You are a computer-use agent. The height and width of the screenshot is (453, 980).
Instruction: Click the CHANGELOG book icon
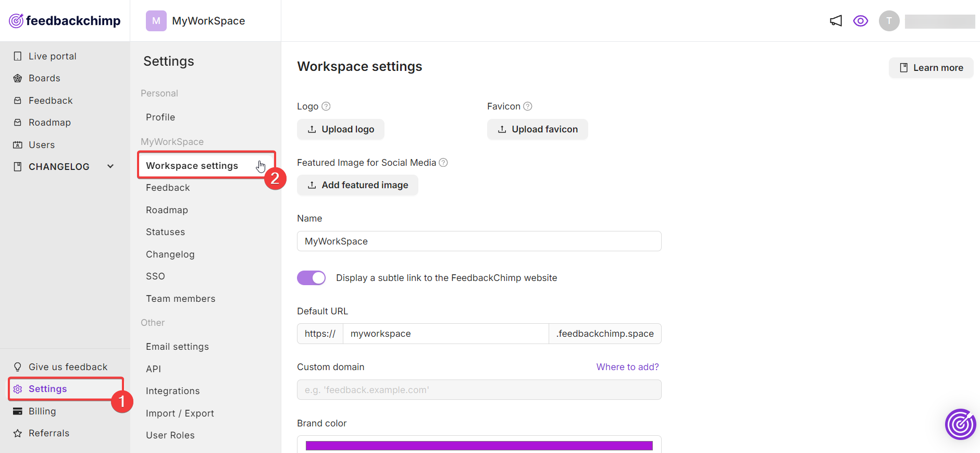tap(18, 167)
